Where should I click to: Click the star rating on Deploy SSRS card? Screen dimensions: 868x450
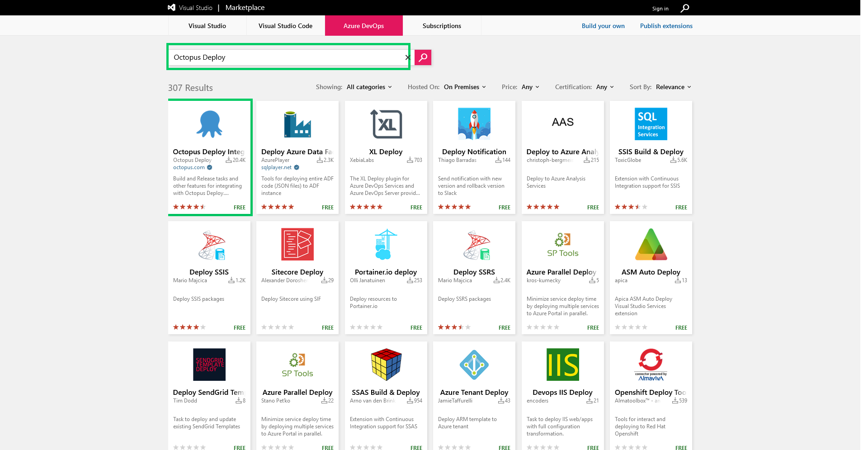point(454,327)
